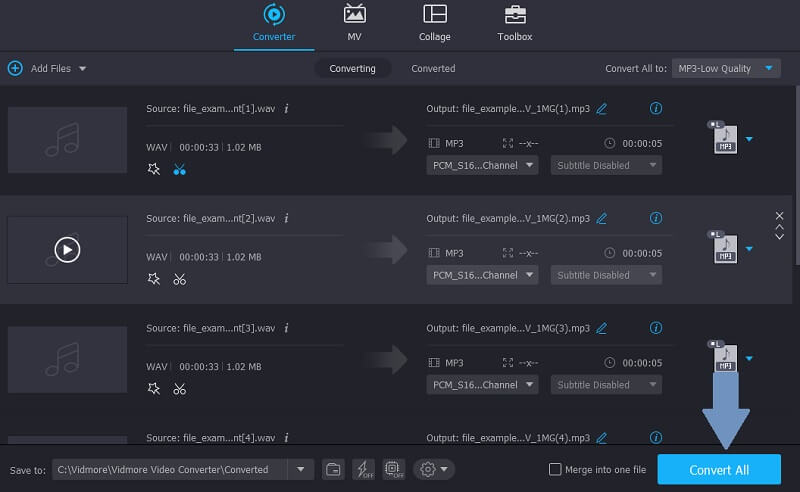Click the scissors cut icon for file [1].wav
The image size is (800, 492).
pos(180,169)
